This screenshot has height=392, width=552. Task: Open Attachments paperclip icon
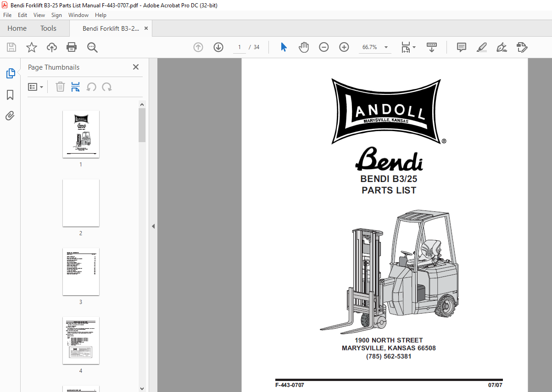[10, 116]
